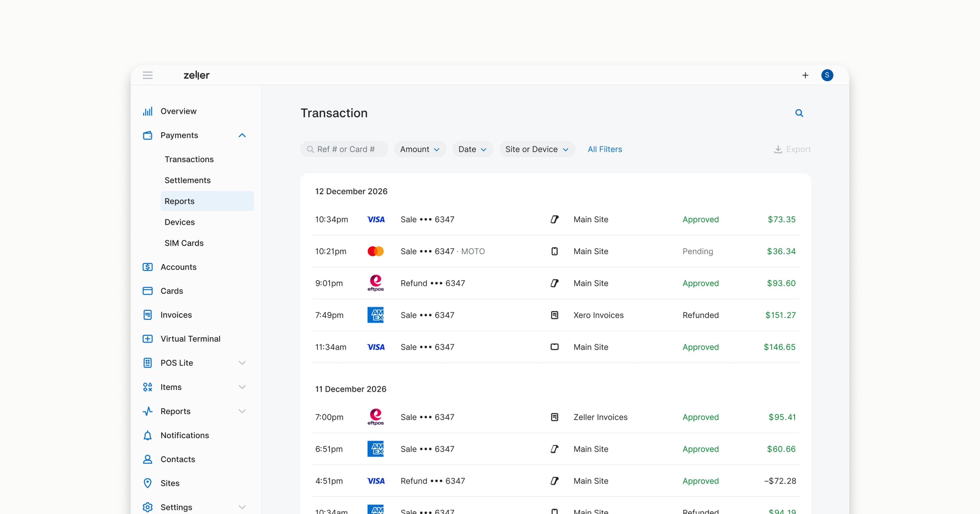Click the Payments wallet icon
This screenshot has height=514, width=980.
click(148, 135)
